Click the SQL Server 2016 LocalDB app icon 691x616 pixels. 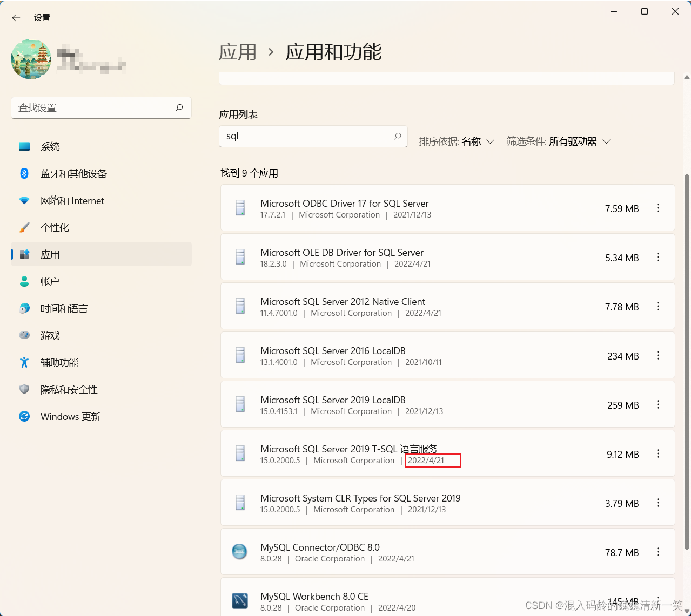point(240,355)
